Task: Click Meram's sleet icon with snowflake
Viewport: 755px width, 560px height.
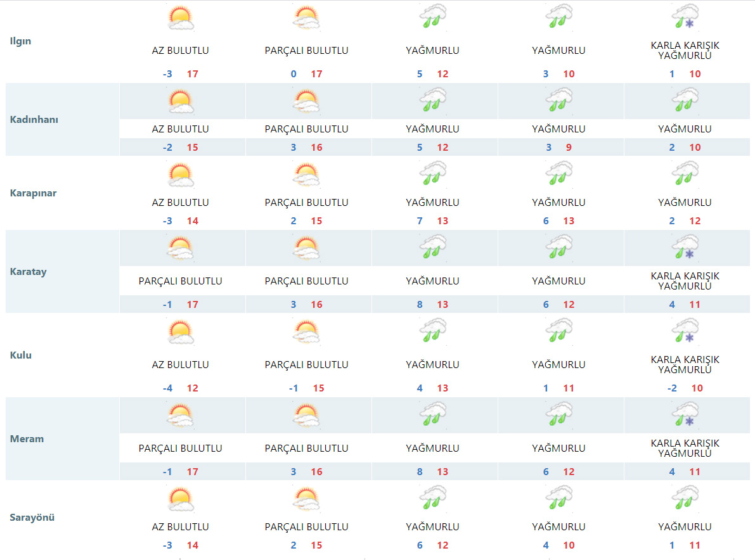Action: (685, 415)
